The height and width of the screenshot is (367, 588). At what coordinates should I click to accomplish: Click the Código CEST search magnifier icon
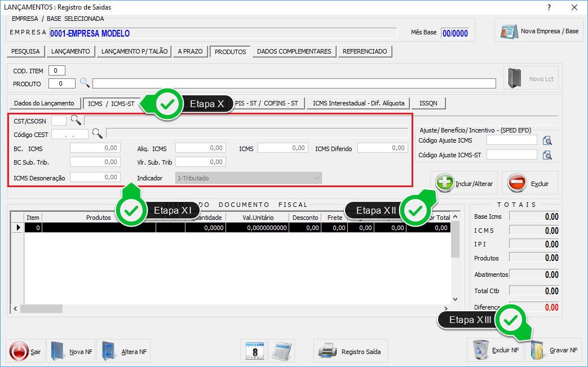point(98,134)
